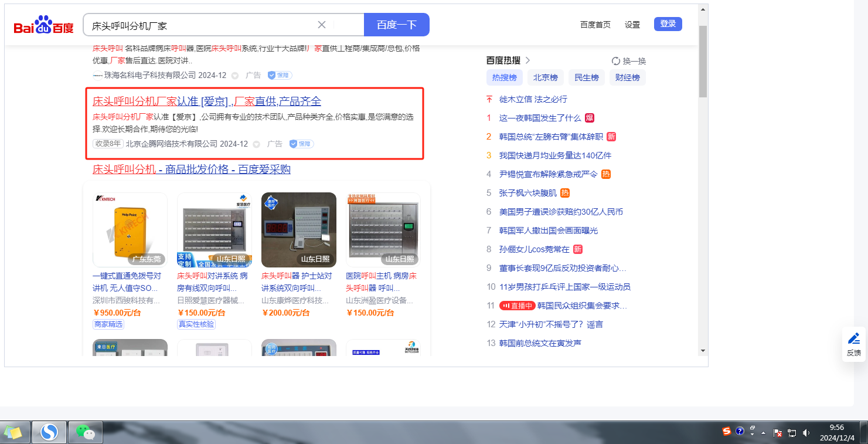The width and height of the screenshot is (868, 444).
Task: Click the Sogou input method tray icon
Action: 727,432
